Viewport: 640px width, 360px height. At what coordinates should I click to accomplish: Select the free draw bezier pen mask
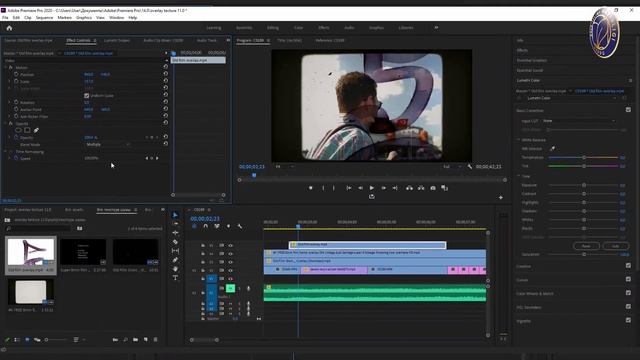pos(36,130)
